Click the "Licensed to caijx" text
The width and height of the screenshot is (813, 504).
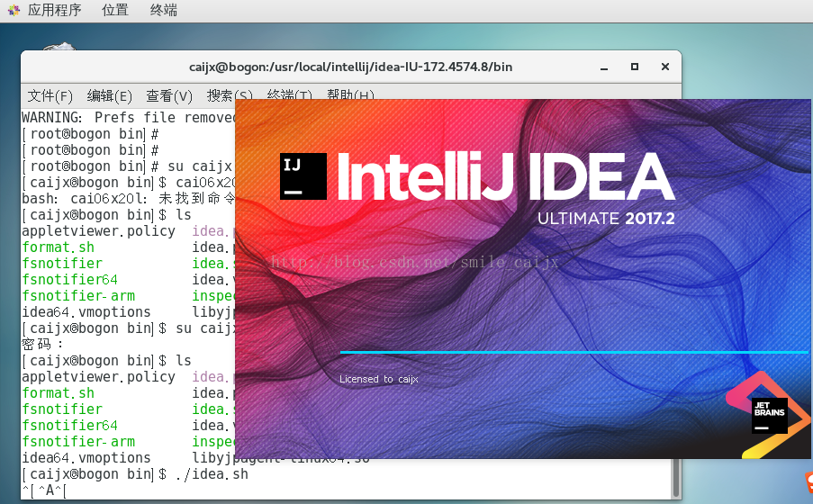(378, 379)
